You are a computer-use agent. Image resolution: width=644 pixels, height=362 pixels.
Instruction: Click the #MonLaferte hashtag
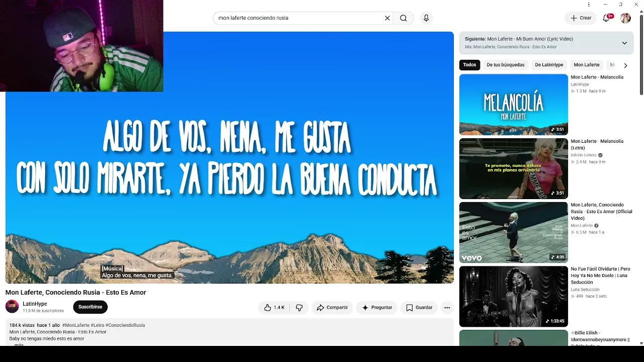76,325
